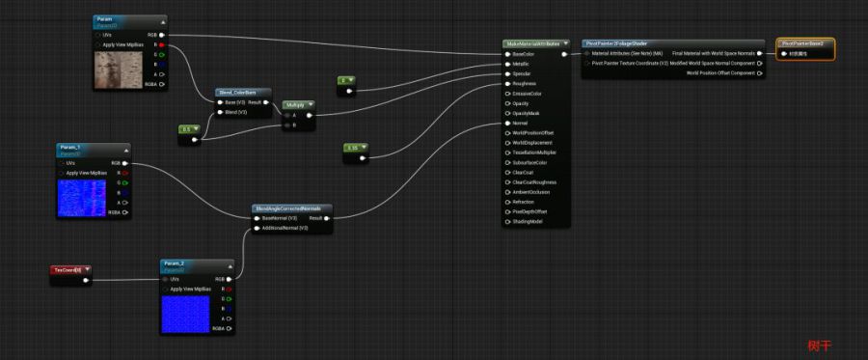Click the UVs input pin of Param_2
This screenshot has width=868, height=360.
coord(165,279)
